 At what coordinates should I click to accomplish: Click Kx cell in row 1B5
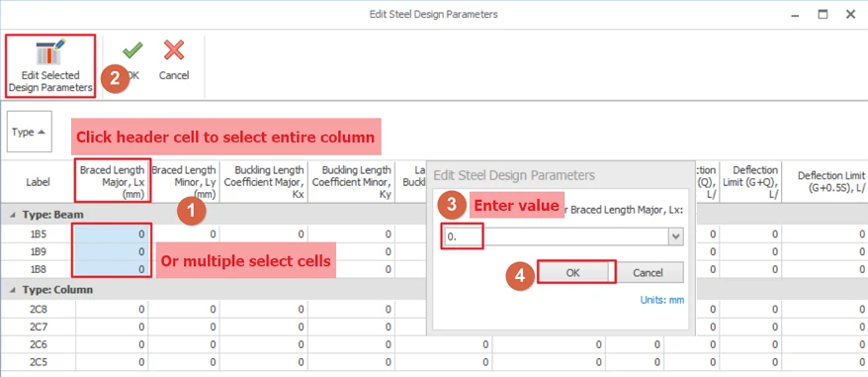click(x=264, y=234)
